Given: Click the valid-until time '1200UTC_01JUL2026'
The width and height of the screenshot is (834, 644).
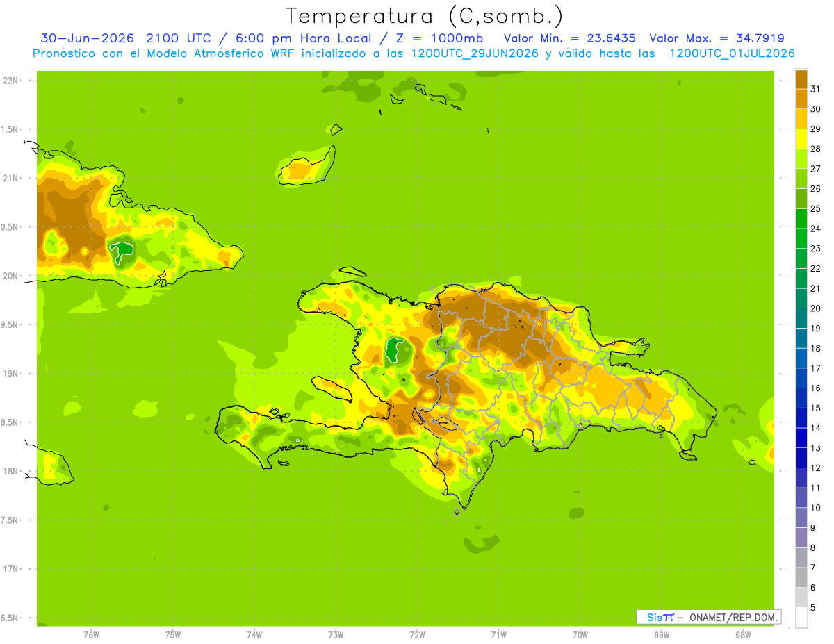Looking at the screenshot, I should coord(732,53).
